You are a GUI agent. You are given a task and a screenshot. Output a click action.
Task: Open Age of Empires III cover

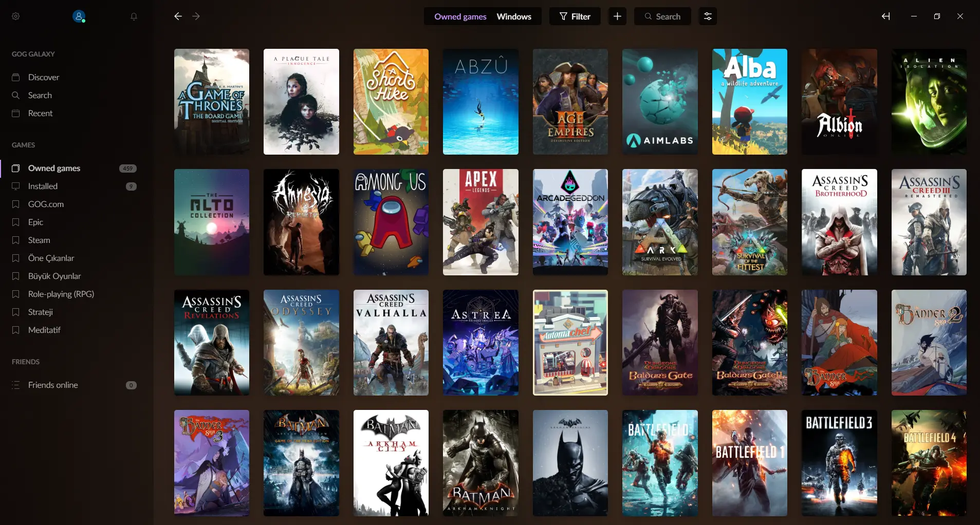[x=570, y=102]
